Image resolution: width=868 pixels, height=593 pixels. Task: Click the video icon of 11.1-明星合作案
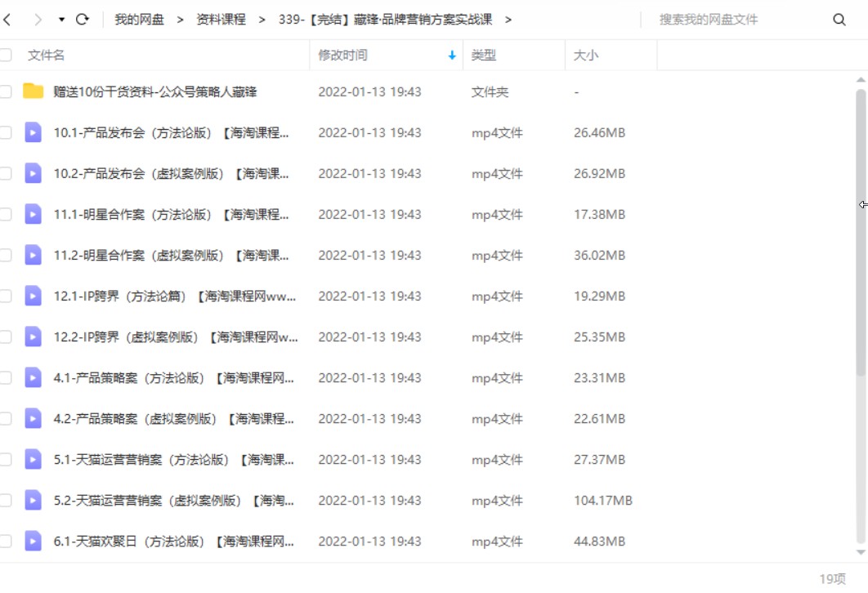34,215
